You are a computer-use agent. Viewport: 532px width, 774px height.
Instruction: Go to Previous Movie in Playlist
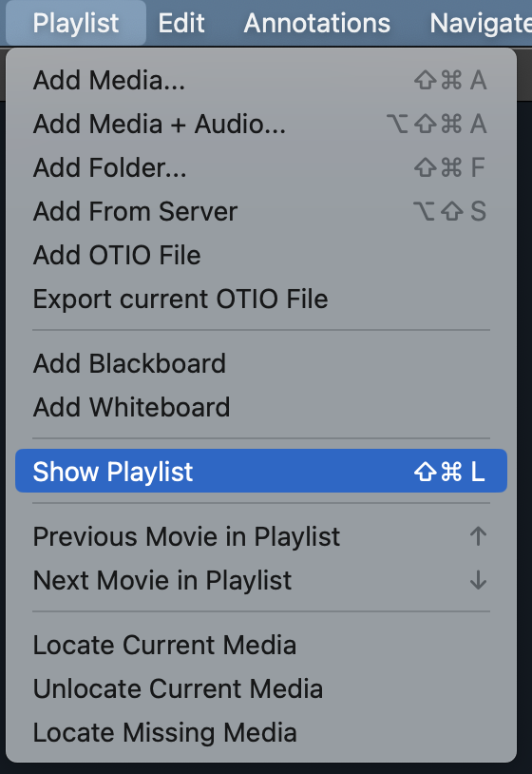261,536
